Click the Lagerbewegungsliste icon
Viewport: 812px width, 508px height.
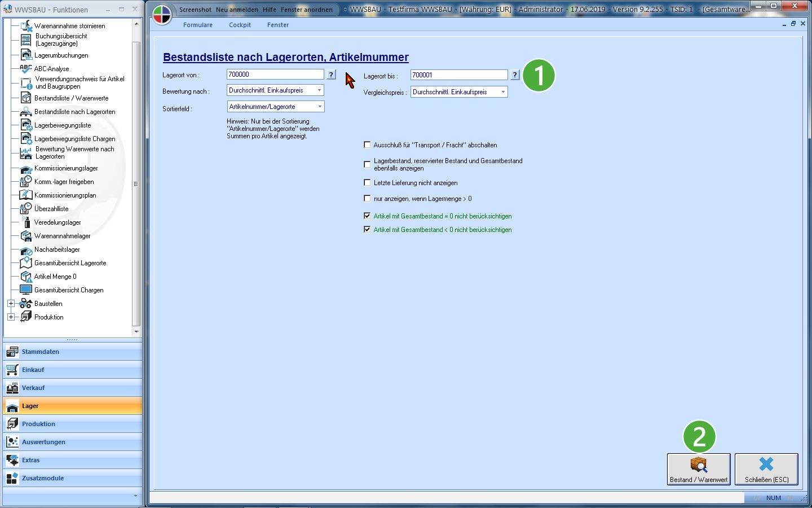[26, 125]
